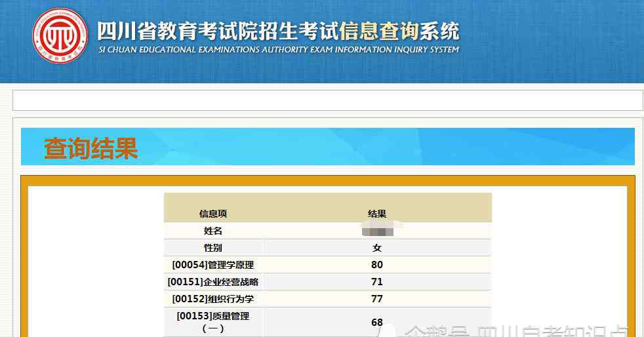Click the gender value 女
The height and width of the screenshot is (337, 644).
pyautogui.click(x=377, y=248)
